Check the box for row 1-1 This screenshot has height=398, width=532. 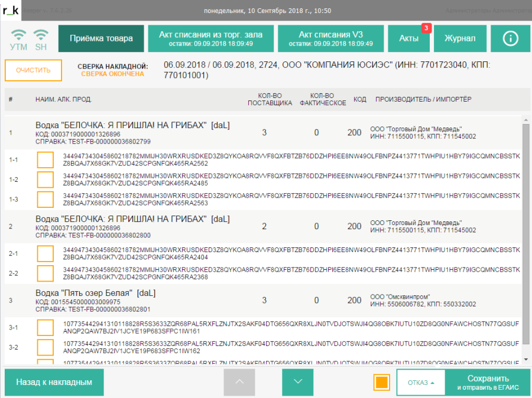pos(46,159)
